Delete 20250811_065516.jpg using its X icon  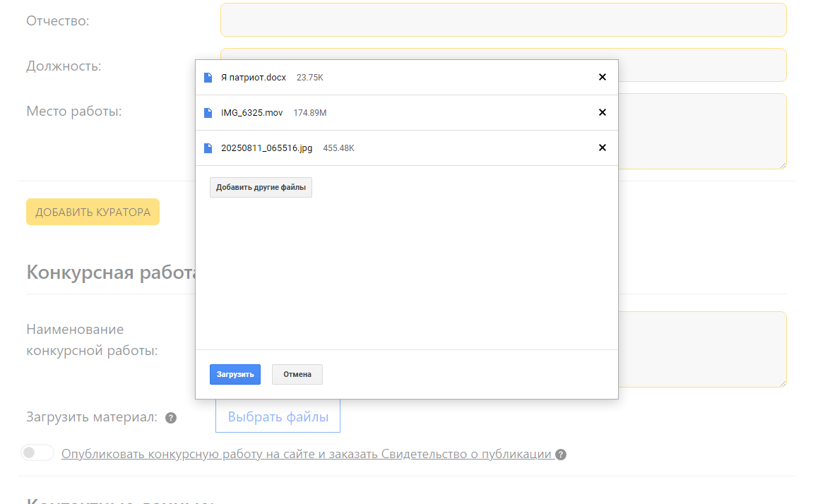(x=602, y=148)
